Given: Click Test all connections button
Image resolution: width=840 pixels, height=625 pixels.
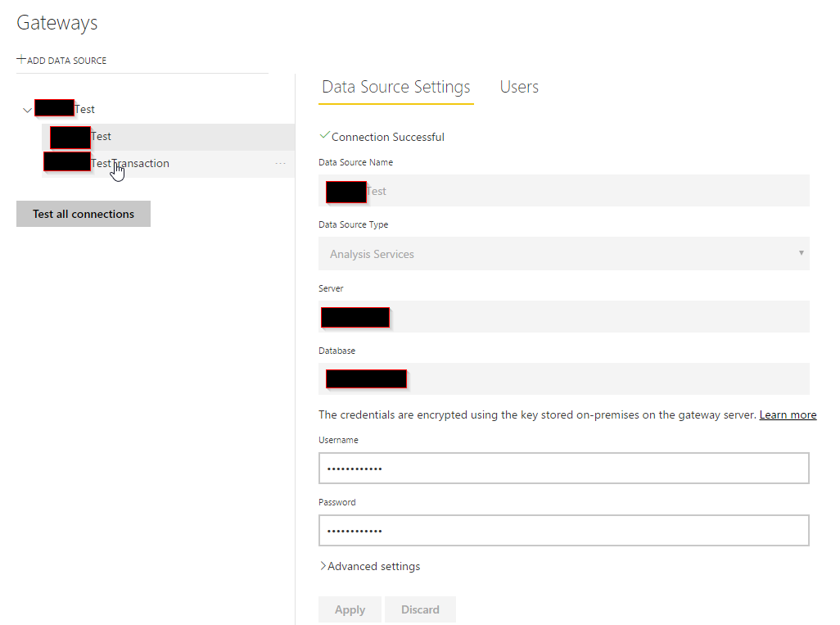Looking at the screenshot, I should point(83,214).
